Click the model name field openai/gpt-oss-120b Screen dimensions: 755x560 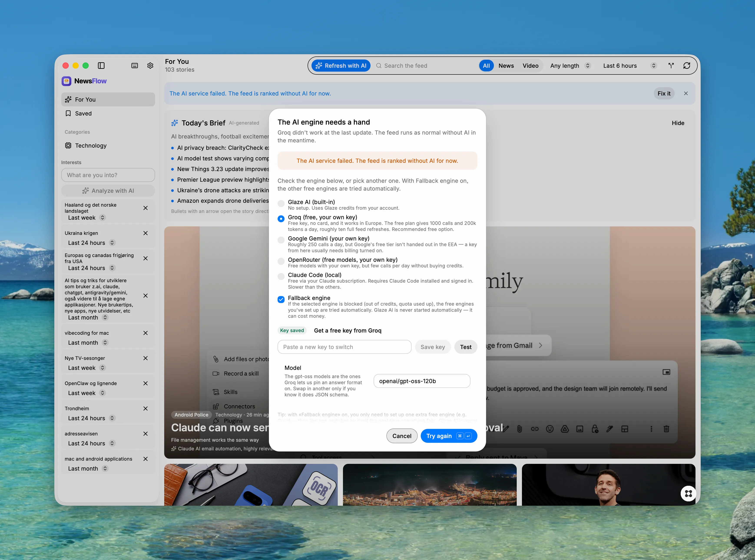pyautogui.click(x=422, y=381)
